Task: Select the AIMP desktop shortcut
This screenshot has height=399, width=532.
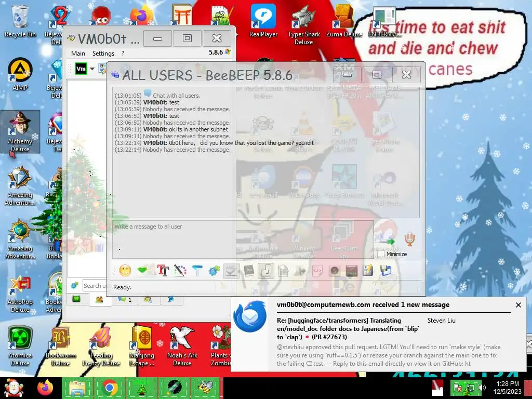Action: 20,74
